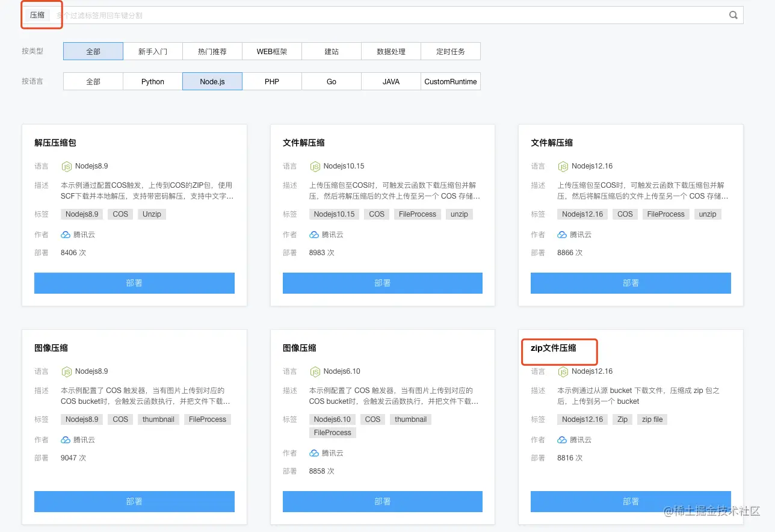This screenshot has width=775, height=532.
Task: Deploy the 解压压缩包 template
Action: point(134,283)
